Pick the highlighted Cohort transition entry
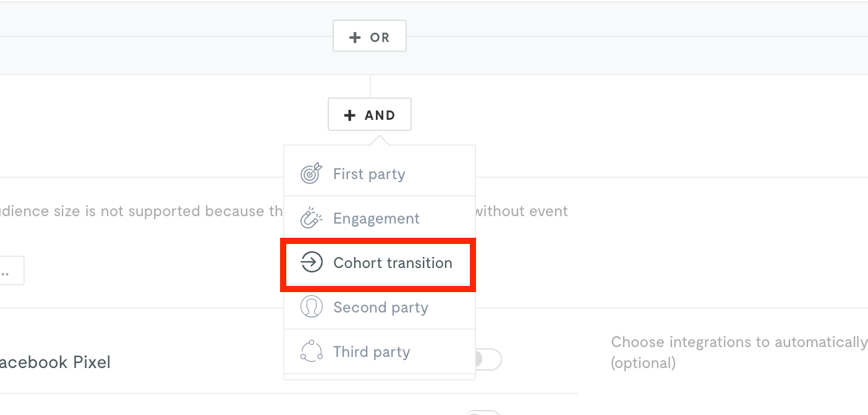The width and height of the screenshot is (868, 415). 380,263
